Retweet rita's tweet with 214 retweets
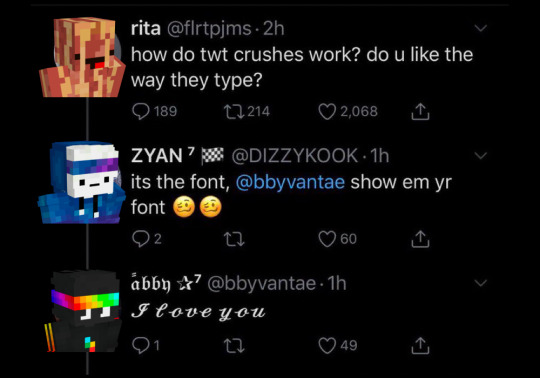 click(233, 112)
